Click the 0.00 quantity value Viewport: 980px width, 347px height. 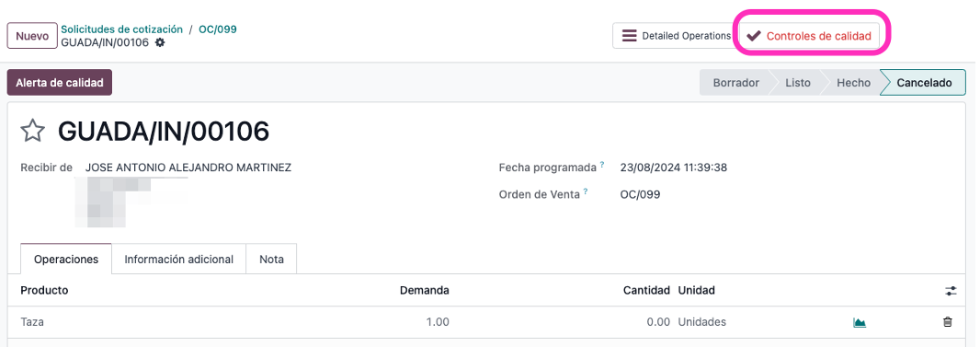pyautogui.click(x=658, y=323)
